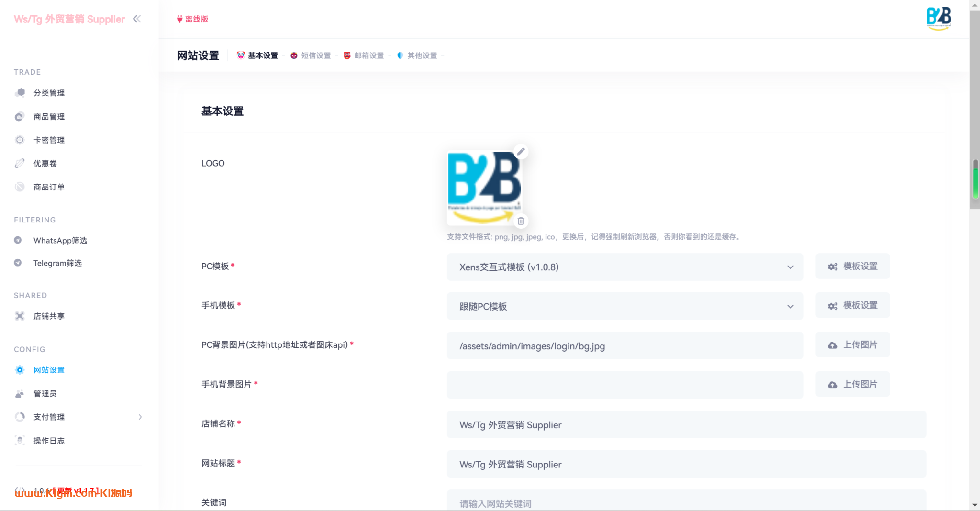Click 上传图片 for PC背景图片
The image size is (980, 511).
tap(853, 344)
